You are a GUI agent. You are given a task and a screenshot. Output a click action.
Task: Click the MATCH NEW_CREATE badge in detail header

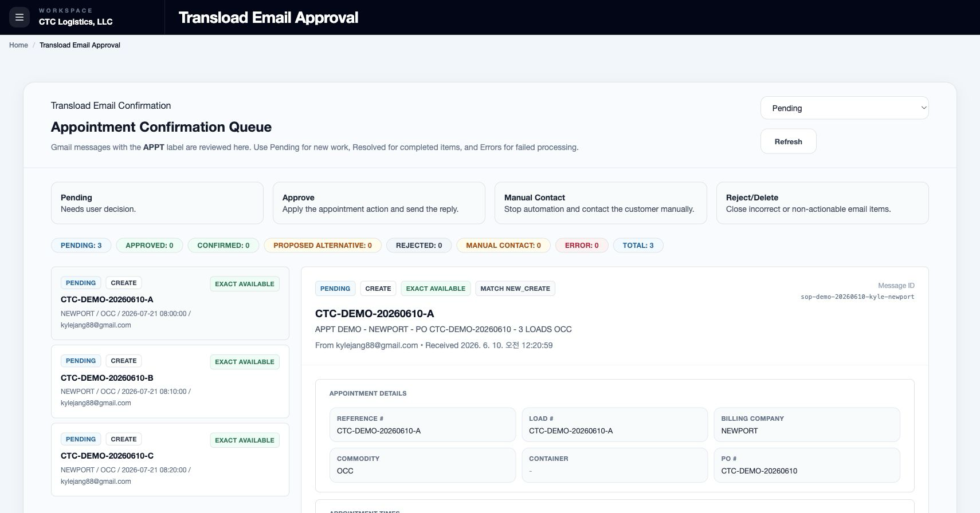[x=515, y=289]
